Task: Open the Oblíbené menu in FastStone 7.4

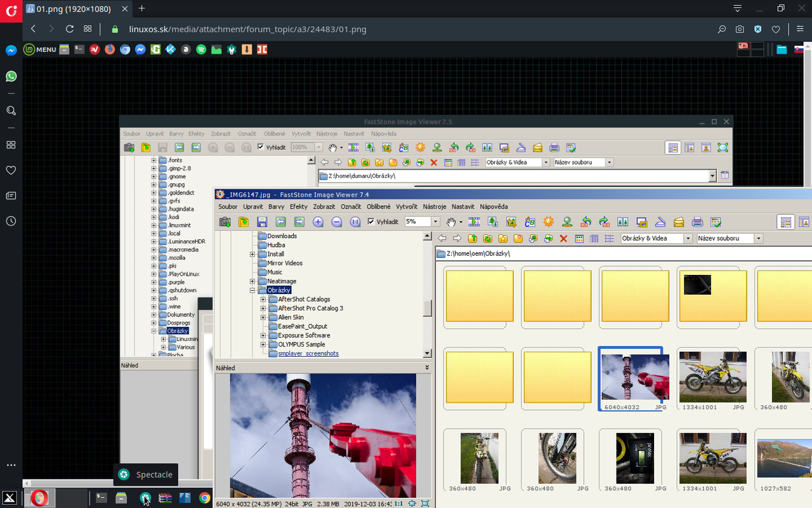Action: coord(379,206)
